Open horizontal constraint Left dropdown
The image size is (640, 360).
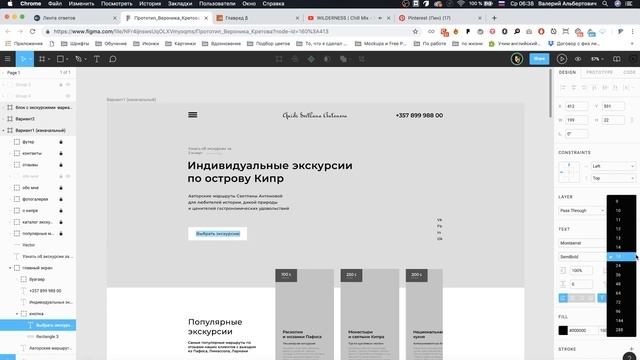coord(613,166)
